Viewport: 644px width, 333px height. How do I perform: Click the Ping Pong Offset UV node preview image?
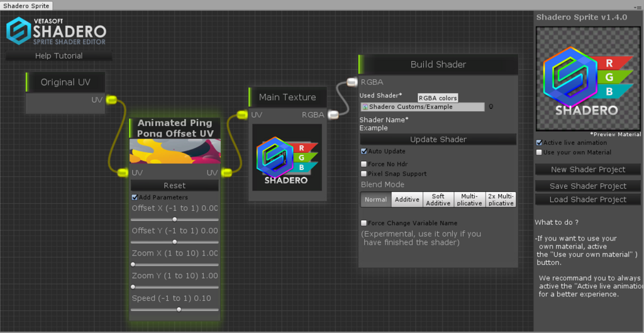175,151
